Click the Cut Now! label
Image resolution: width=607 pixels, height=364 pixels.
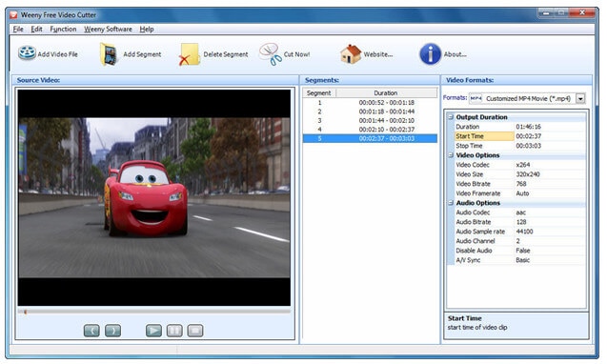pyautogui.click(x=297, y=54)
